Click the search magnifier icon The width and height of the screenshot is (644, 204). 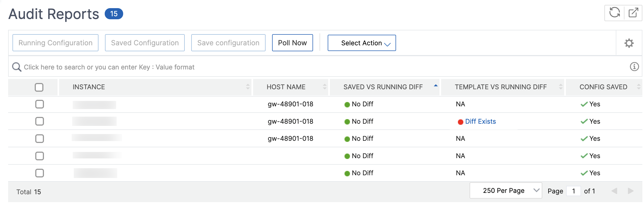point(17,67)
